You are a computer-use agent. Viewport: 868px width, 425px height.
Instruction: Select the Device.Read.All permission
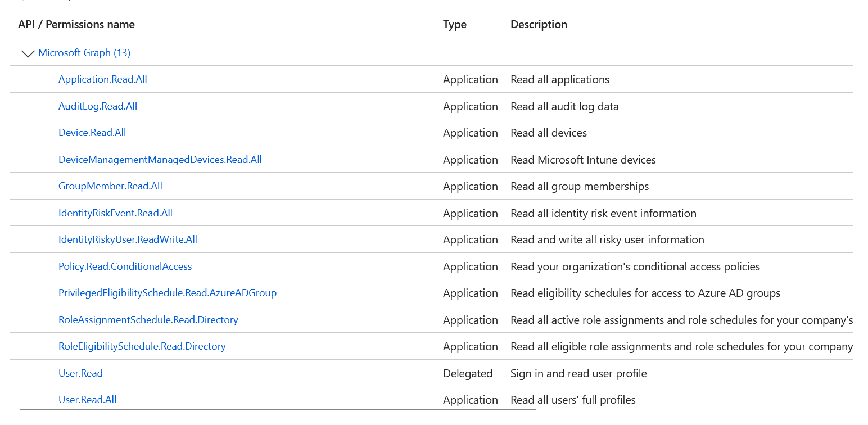tap(92, 133)
